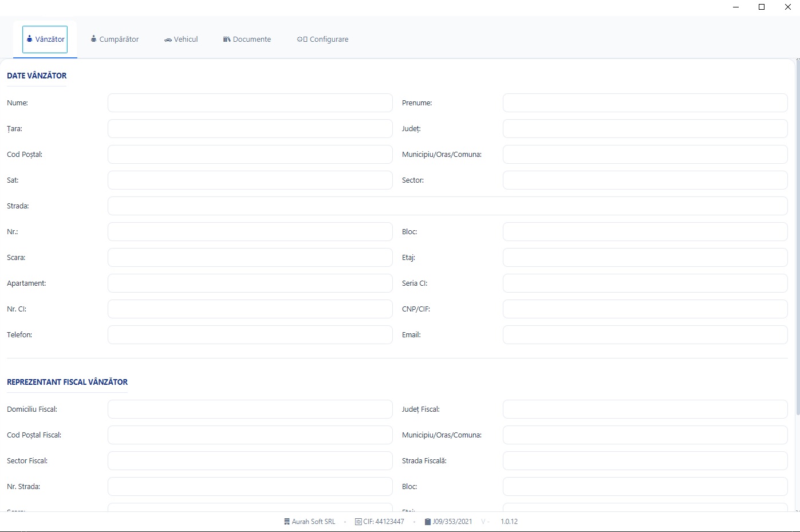Screen dimensions: 800x532
Task: Focus the wide Strada field in Date Vânzător
Action: pos(448,206)
